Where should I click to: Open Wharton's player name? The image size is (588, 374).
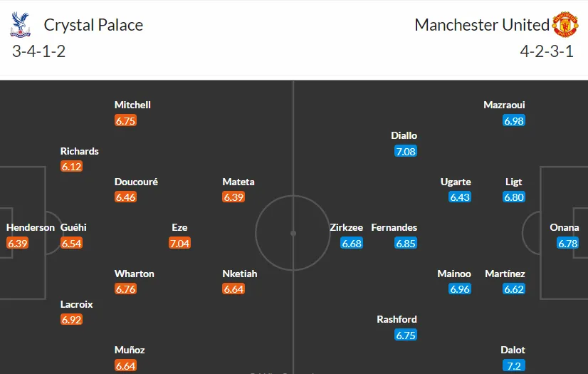(x=135, y=274)
